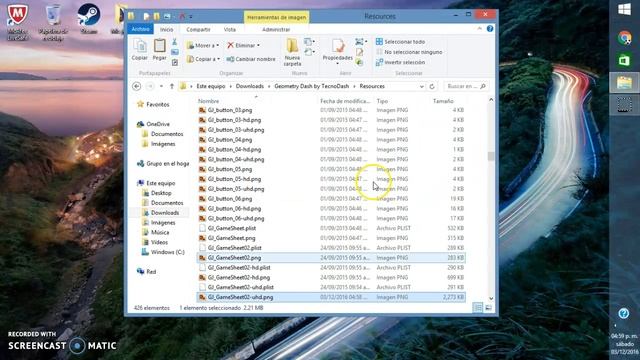Open Windows (C:) in navigation pane
640x360 pixels.
coord(163,252)
